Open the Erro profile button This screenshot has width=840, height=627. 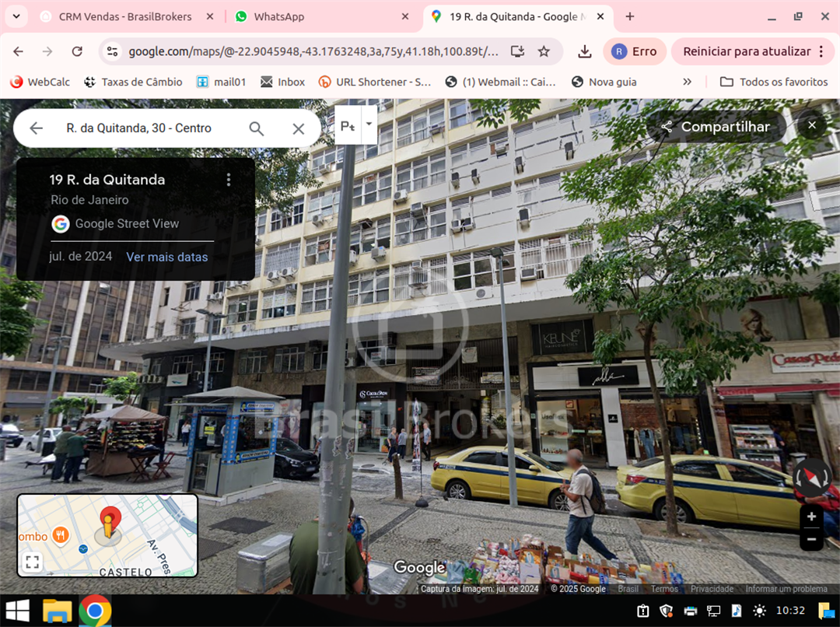pos(635,51)
